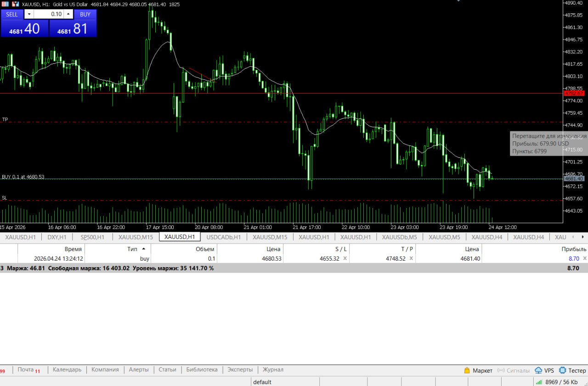Image resolution: width=588 pixels, height=386 pixels.
Task: Open the VPS cloud icon
Action: click(x=538, y=370)
